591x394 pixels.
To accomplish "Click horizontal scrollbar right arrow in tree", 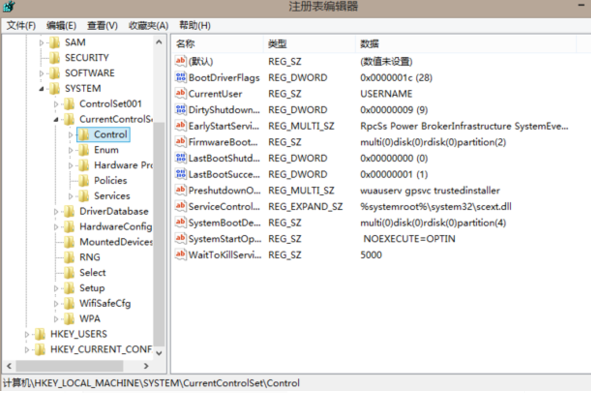I will (x=146, y=366).
